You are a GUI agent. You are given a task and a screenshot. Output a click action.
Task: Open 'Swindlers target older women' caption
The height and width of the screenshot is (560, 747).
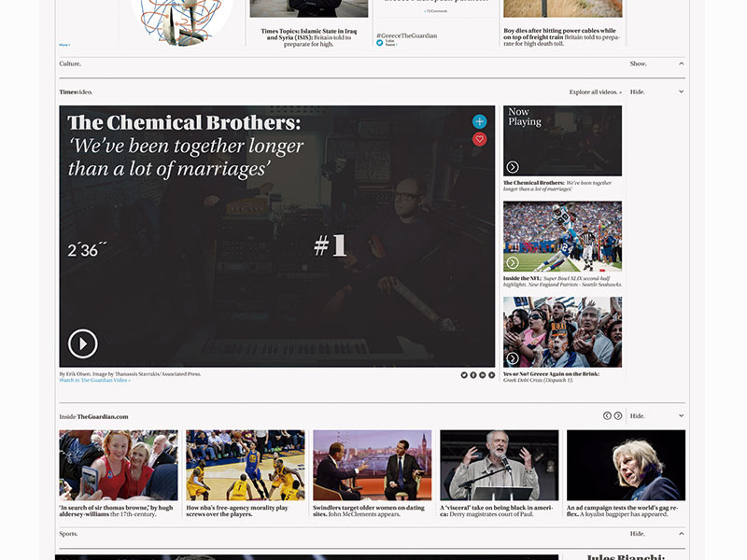click(369, 511)
